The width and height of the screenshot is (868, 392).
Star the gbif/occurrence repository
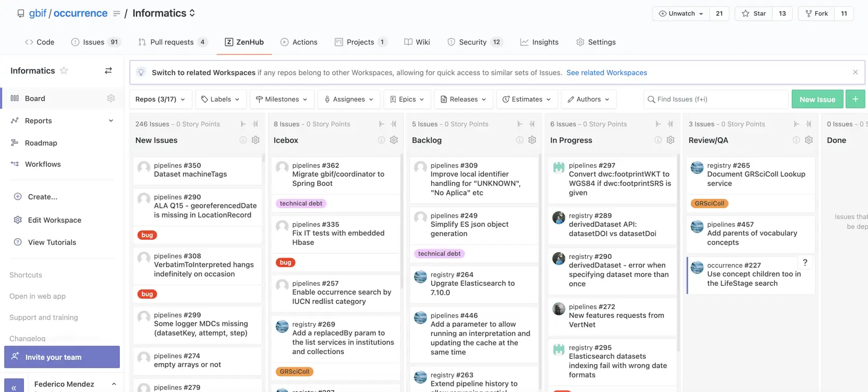754,13
